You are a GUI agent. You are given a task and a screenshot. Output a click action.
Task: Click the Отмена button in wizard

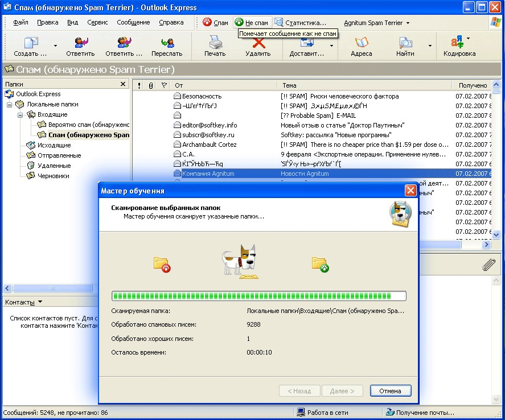coord(391,391)
